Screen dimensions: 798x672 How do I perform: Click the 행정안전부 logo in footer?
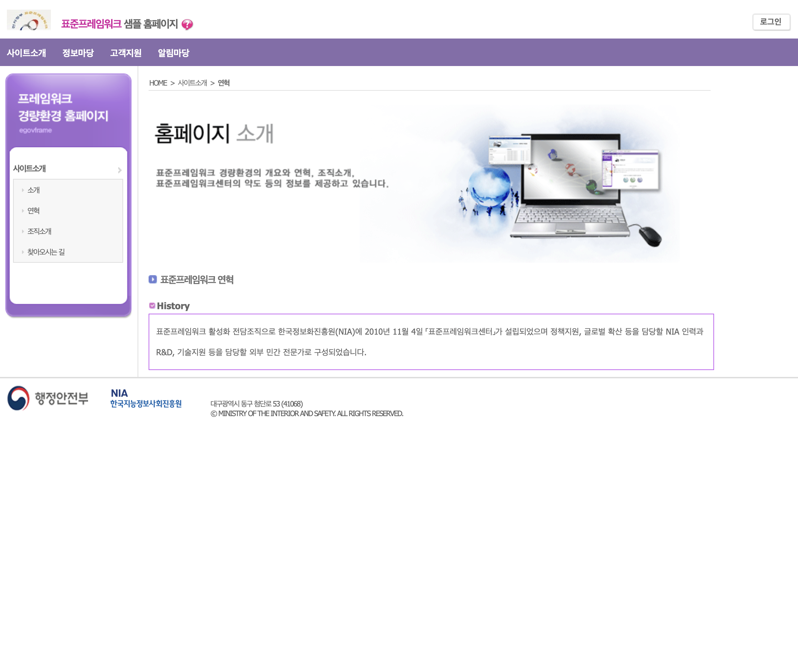tap(48, 398)
